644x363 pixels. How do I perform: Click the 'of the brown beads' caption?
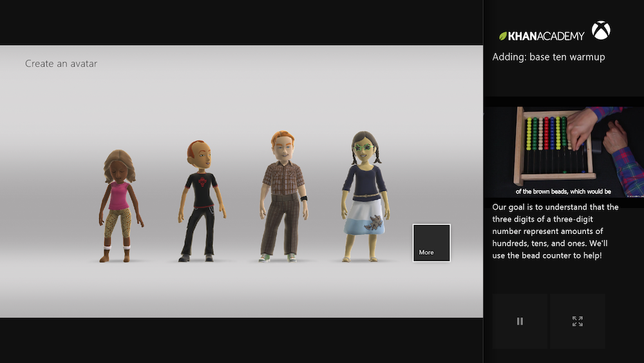click(x=563, y=191)
